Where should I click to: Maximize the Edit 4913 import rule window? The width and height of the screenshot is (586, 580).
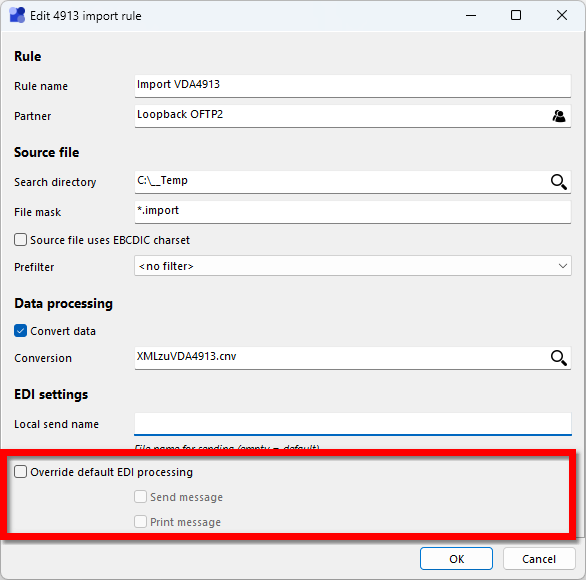point(516,15)
